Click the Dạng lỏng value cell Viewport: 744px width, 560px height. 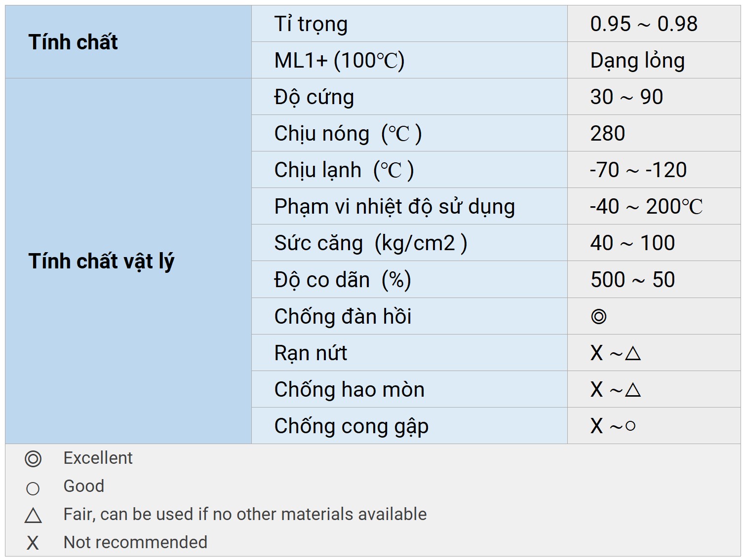coord(637,61)
